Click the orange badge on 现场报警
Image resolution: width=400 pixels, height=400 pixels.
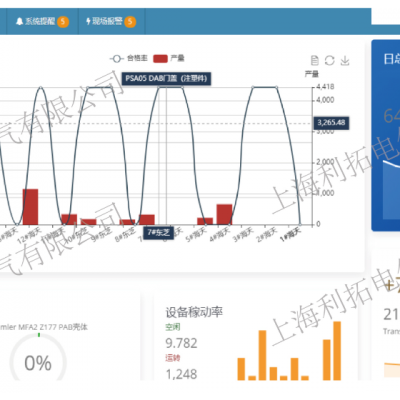pyautogui.click(x=130, y=22)
